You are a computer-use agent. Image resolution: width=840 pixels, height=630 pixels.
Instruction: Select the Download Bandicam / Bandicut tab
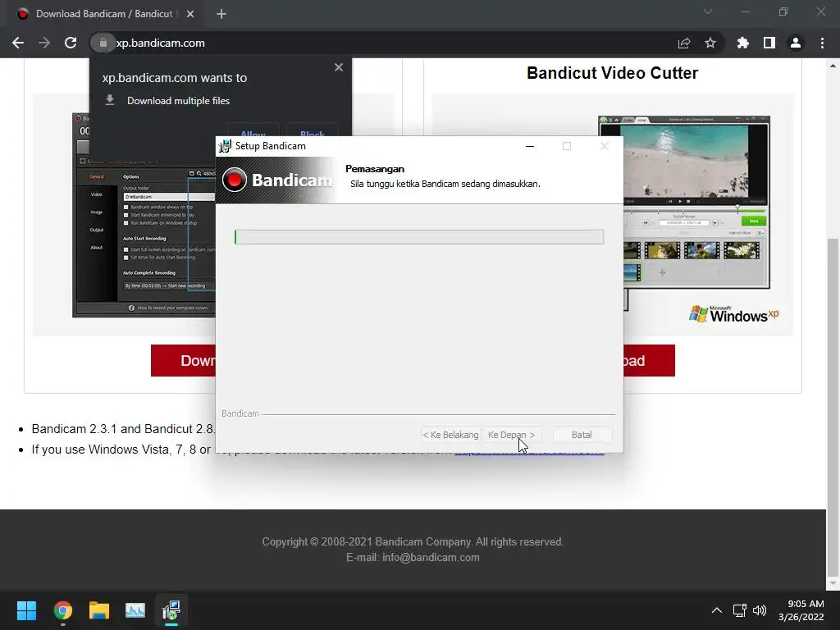(x=104, y=14)
